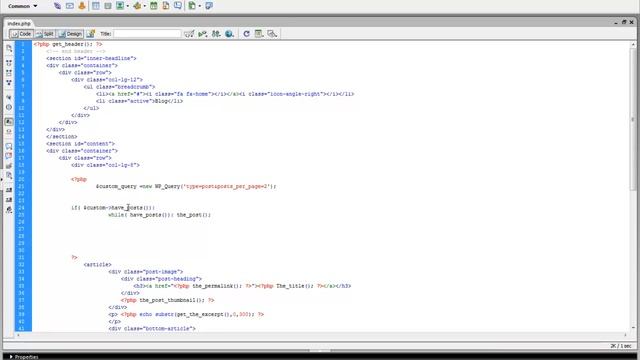Click the $custom_query = new WP_Query line
The width and height of the screenshot is (640, 360).
[186, 187]
